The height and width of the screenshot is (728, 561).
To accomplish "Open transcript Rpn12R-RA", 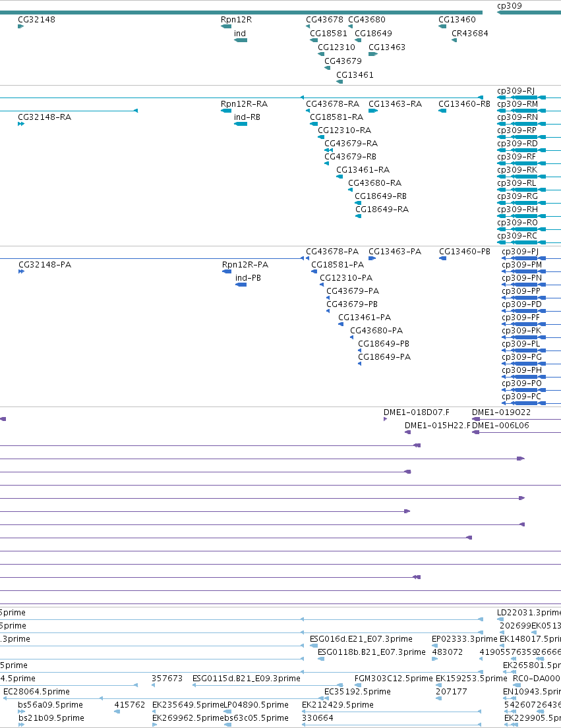I will pyautogui.click(x=244, y=104).
